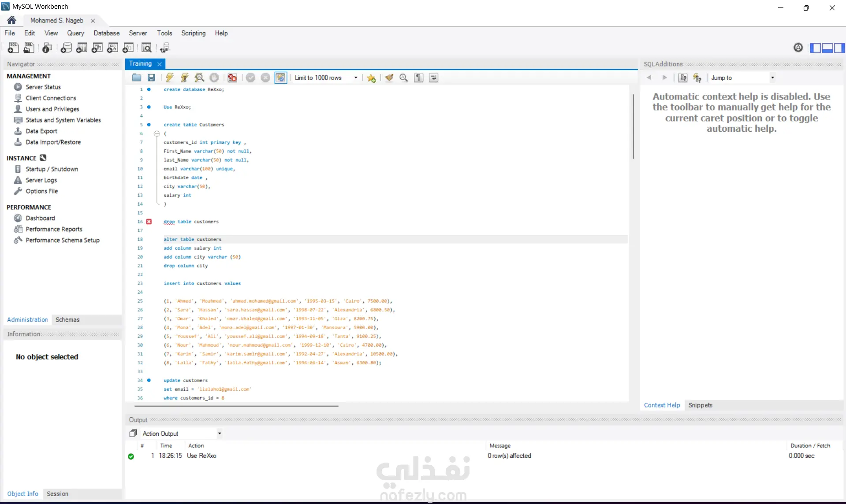Go to the Home screen tab icon
The image size is (846, 504).
(12, 20)
